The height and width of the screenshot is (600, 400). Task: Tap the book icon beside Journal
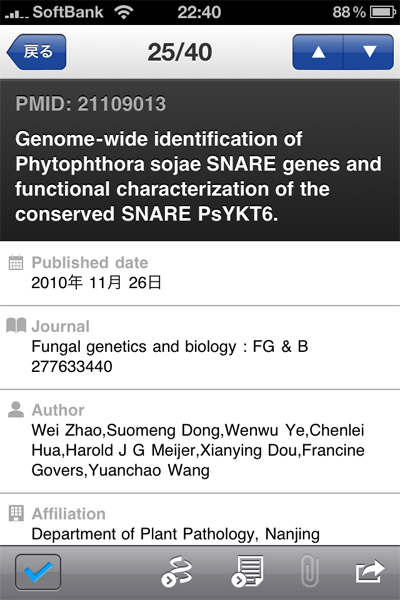(x=16, y=326)
